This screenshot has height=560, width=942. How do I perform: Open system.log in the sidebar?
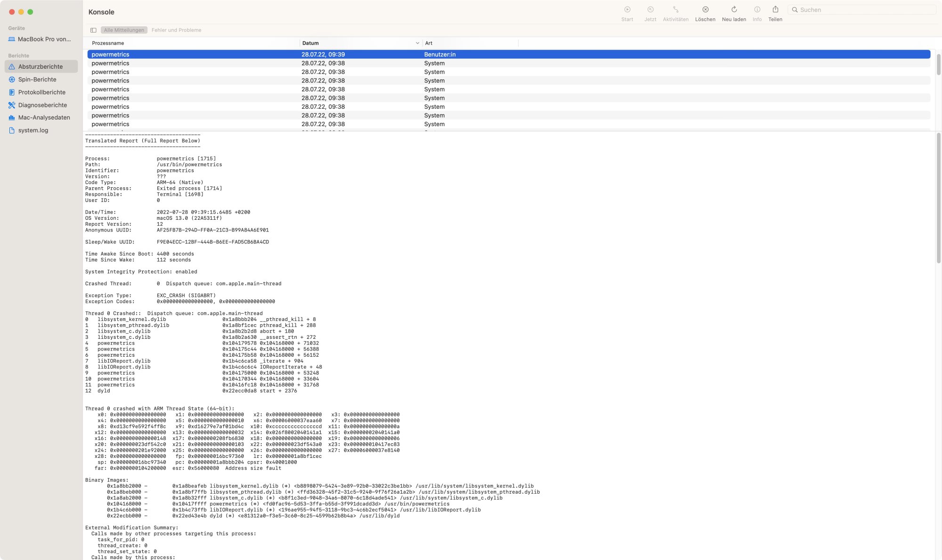33,130
